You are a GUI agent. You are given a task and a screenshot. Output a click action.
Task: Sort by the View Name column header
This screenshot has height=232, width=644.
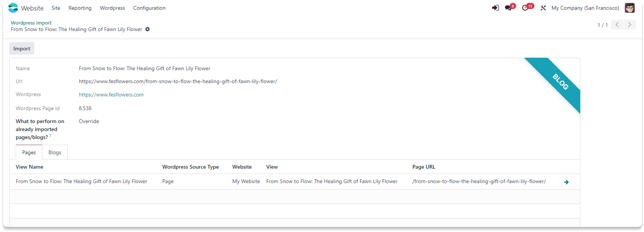coord(30,167)
